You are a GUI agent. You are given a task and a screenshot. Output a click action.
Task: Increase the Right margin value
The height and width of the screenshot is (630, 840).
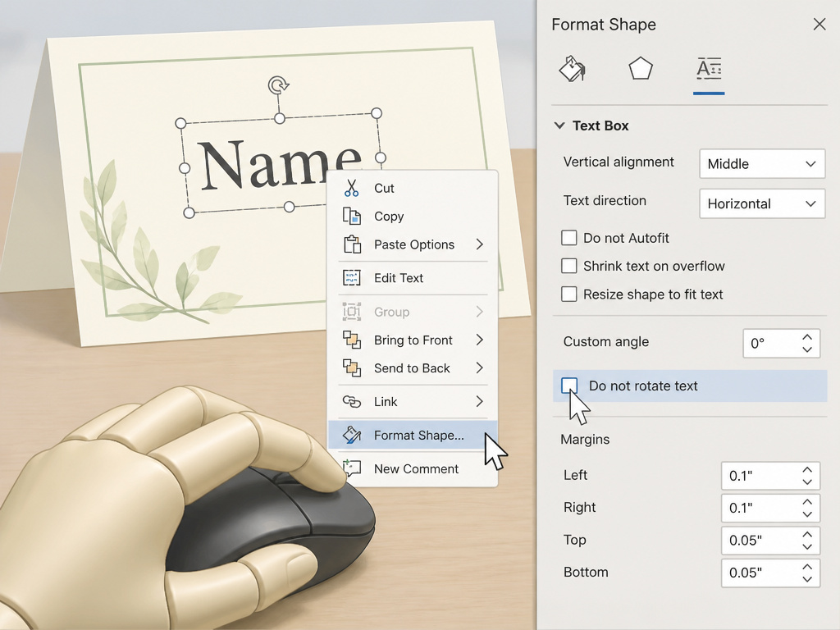(807, 502)
